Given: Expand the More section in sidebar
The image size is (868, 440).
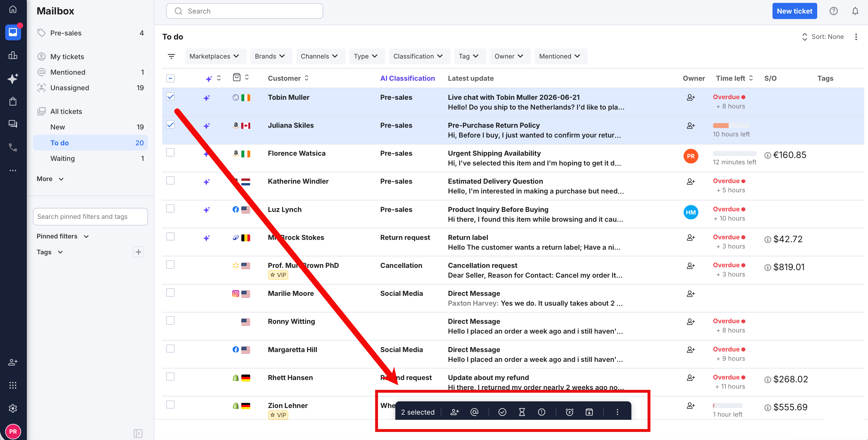Looking at the screenshot, I should click(x=50, y=179).
